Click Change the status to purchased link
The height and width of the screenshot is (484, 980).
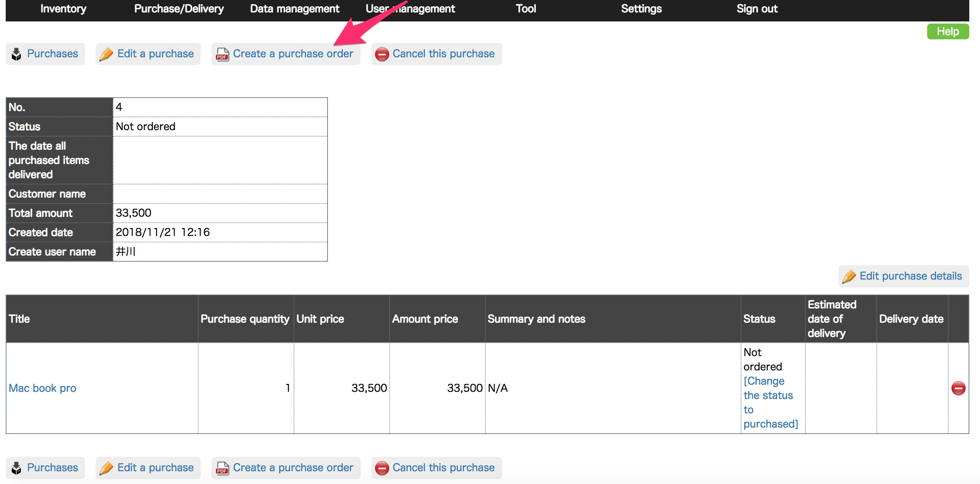pos(770,402)
